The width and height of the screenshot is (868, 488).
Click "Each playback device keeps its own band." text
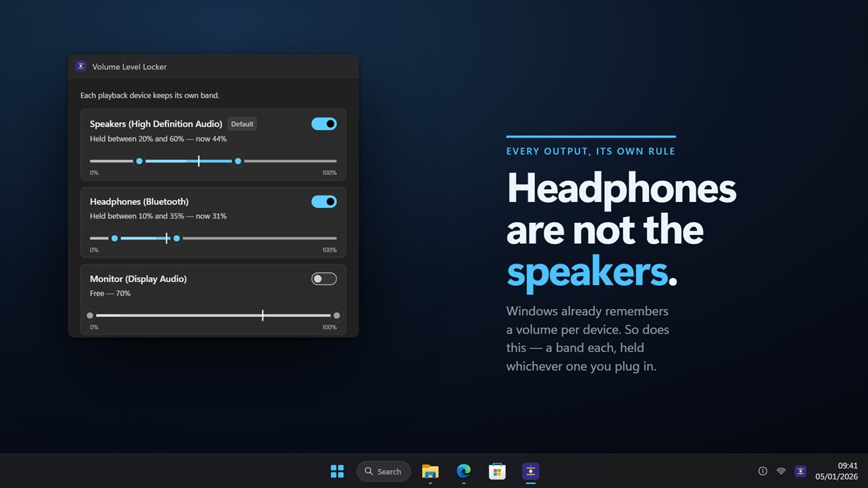pyautogui.click(x=150, y=96)
